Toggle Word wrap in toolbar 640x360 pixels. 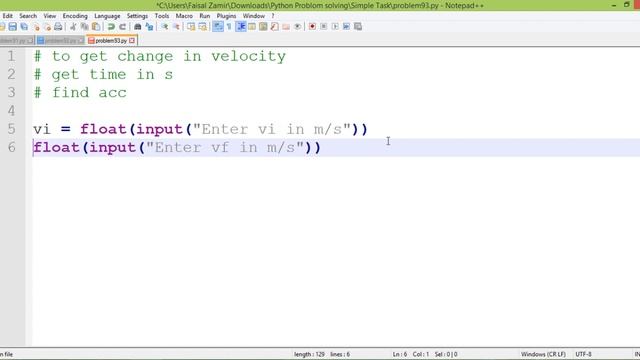point(218,27)
